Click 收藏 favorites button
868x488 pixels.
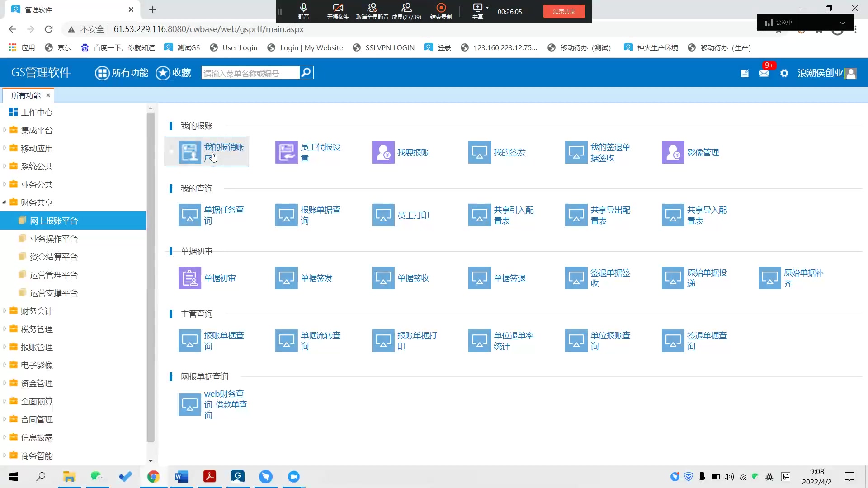[173, 73]
